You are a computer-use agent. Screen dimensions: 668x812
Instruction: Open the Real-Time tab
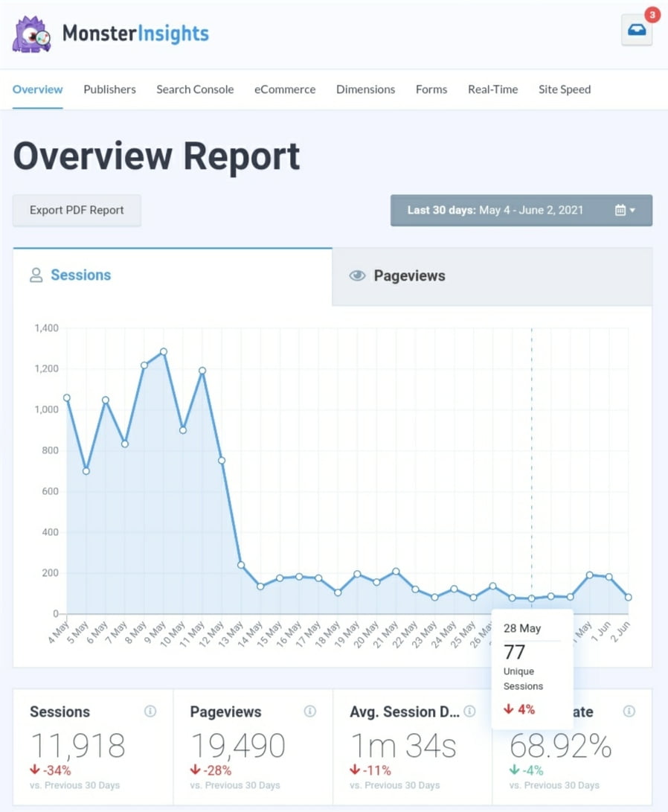[492, 89]
